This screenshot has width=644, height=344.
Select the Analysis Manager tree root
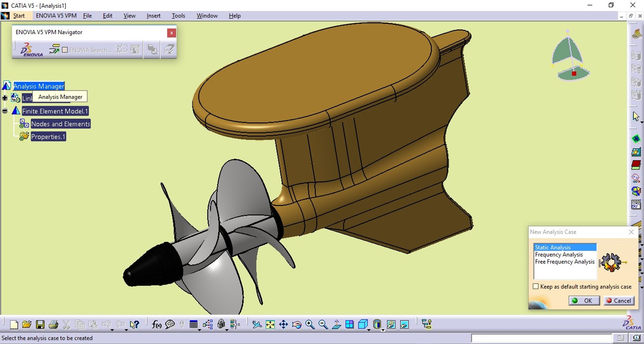(x=39, y=86)
